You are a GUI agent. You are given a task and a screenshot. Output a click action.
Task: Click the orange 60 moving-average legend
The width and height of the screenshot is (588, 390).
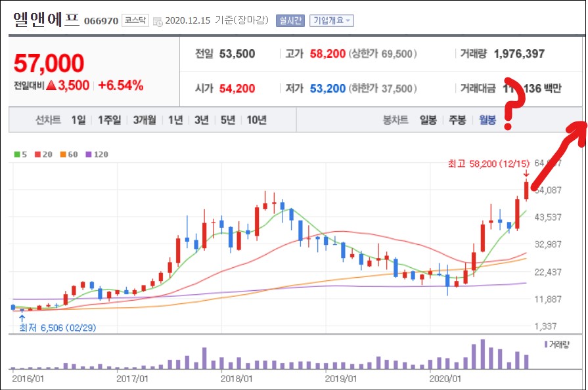tap(69, 154)
